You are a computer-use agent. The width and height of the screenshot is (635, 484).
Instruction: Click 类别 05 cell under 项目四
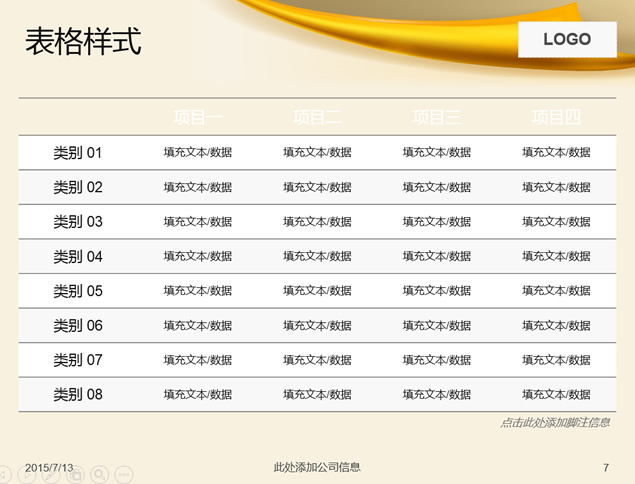tap(556, 290)
